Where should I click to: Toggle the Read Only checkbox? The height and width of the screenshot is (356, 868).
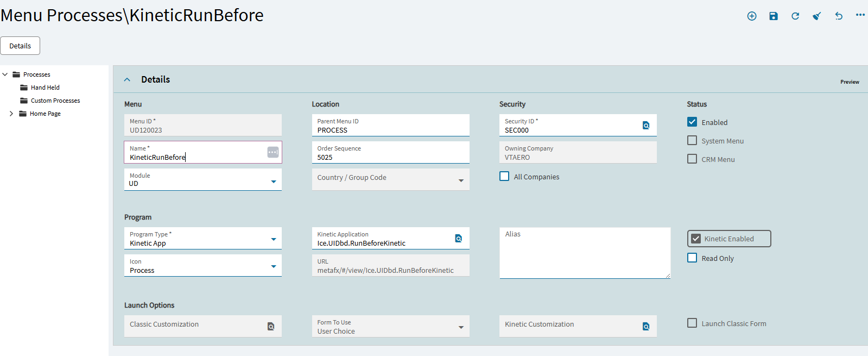[692, 258]
